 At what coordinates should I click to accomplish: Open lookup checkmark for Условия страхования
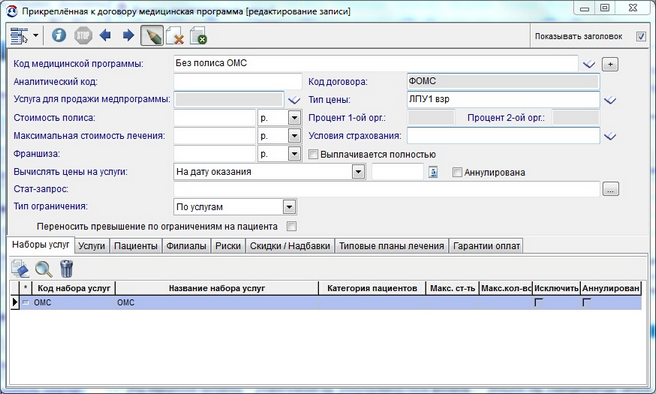tap(610, 136)
